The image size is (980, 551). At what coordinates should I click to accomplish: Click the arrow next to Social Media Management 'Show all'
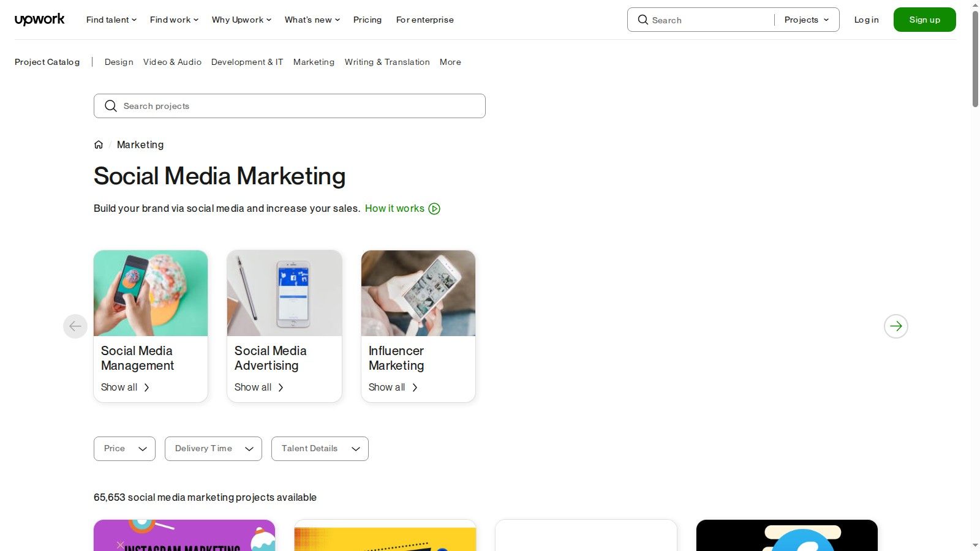[x=146, y=387]
